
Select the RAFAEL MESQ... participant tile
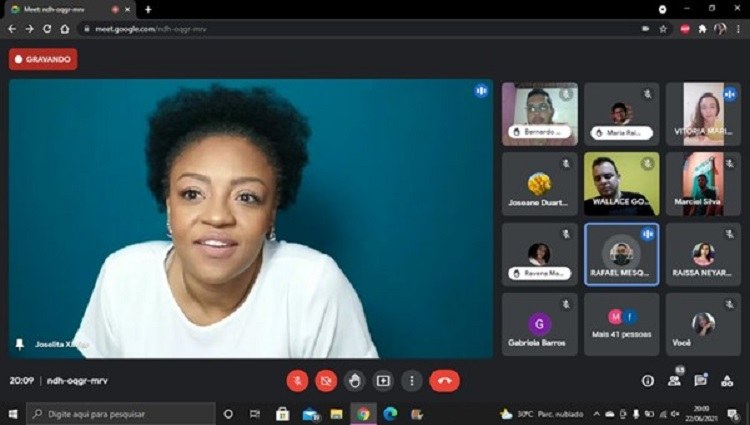coord(621,254)
